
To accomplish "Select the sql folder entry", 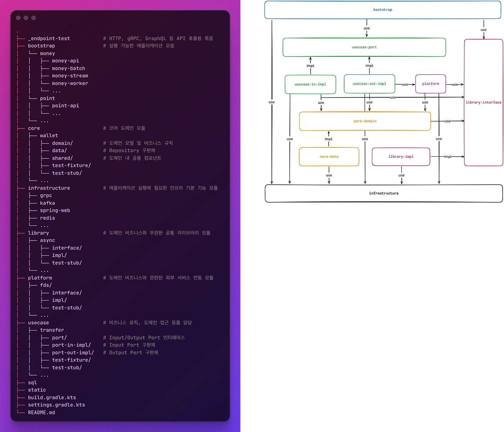I will (x=32, y=383).
